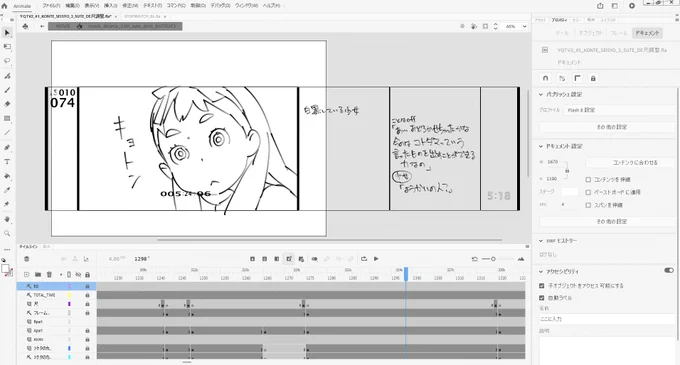Collapse the ドキュメント設定 section
This screenshot has height=365, width=680.
pos(541,146)
